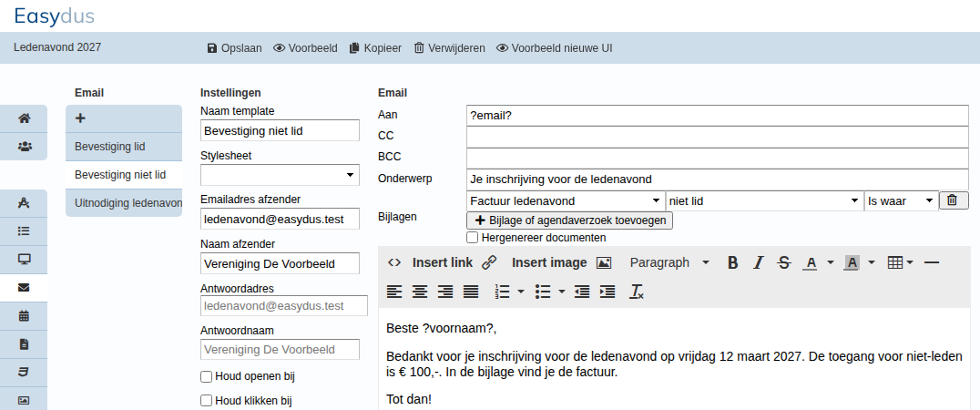Open the list icon in sidebar
The height and width of the screenshot is (410, 980).
[x=24, y=231]
